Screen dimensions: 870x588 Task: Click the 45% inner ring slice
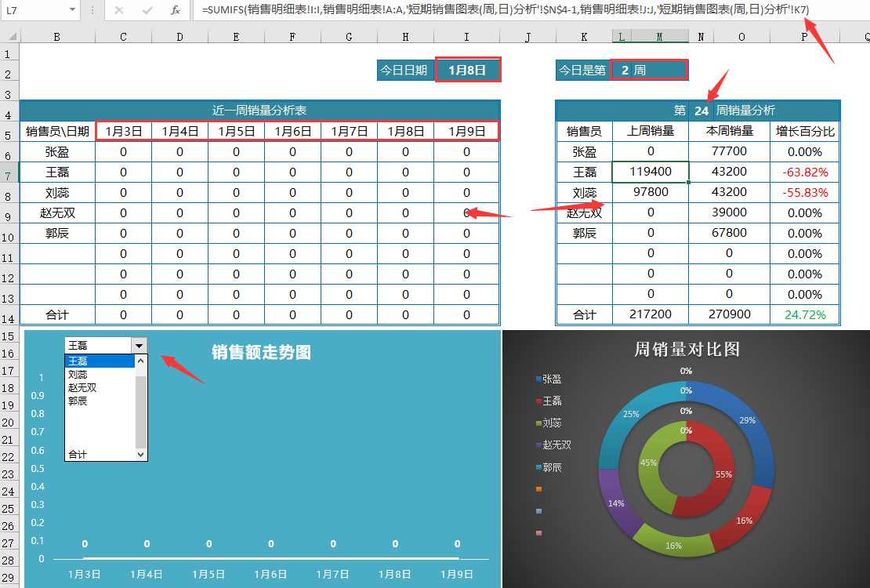point(649,463)
